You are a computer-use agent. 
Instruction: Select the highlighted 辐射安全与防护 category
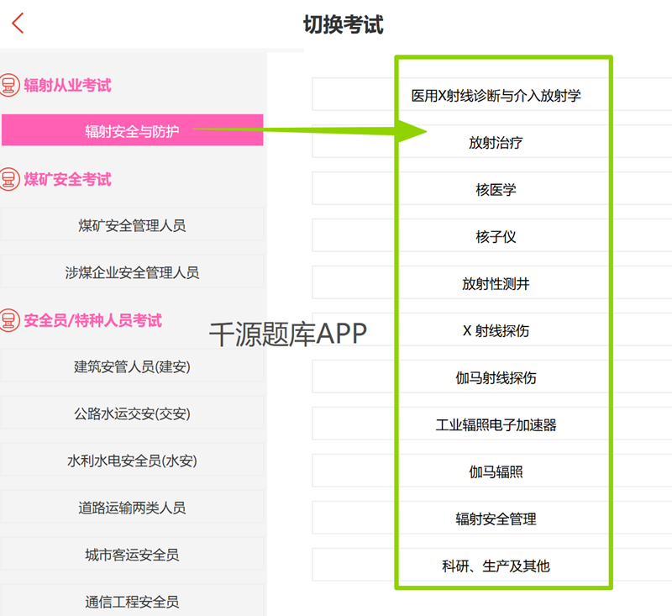[x=132, y=131]
